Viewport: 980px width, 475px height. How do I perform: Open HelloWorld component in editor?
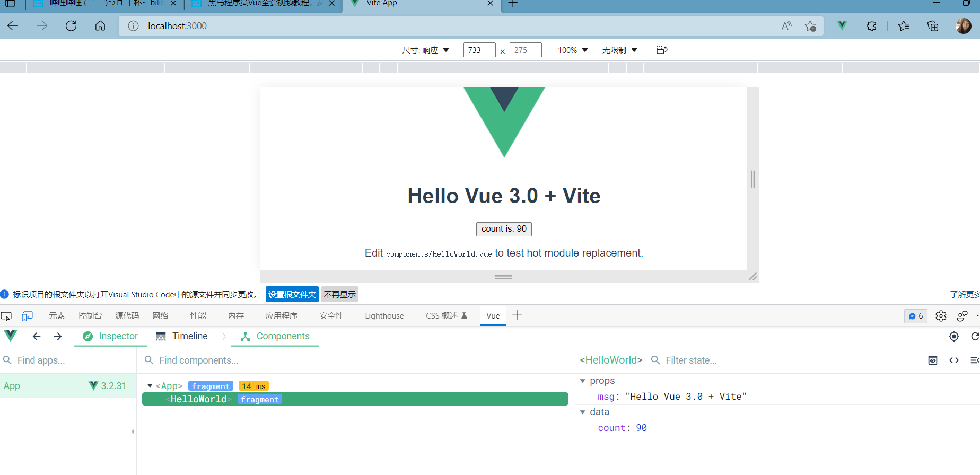[954, 360]
